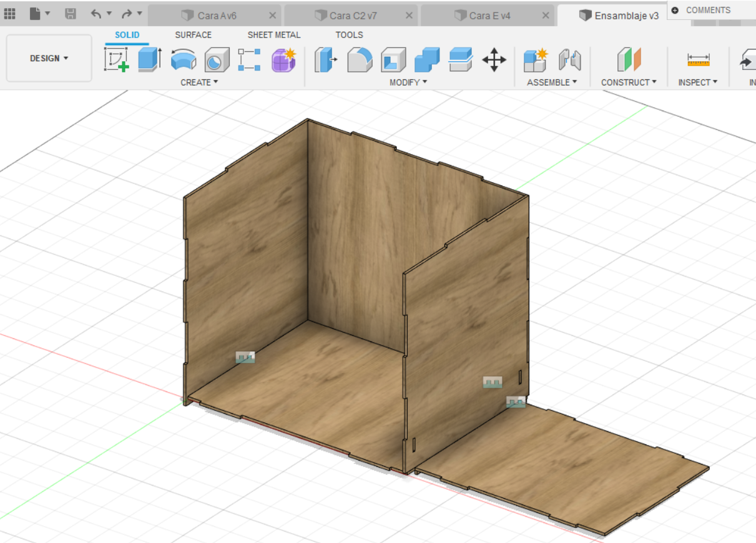Expand the Comments panel plus icon
This screenshot has height=543, width=756.
point(675,10)
